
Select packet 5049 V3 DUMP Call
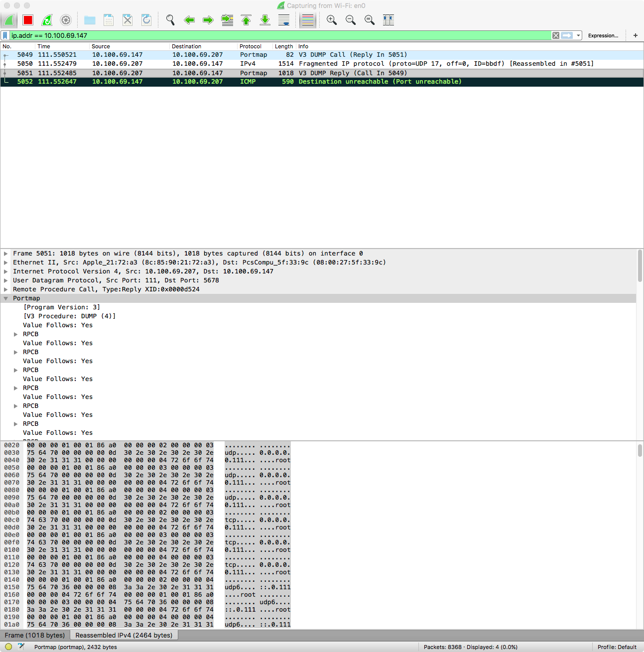pos(322,55)
